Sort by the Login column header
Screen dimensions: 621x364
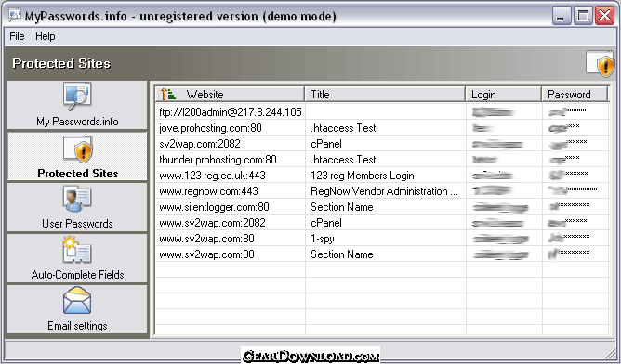(503, 94)
